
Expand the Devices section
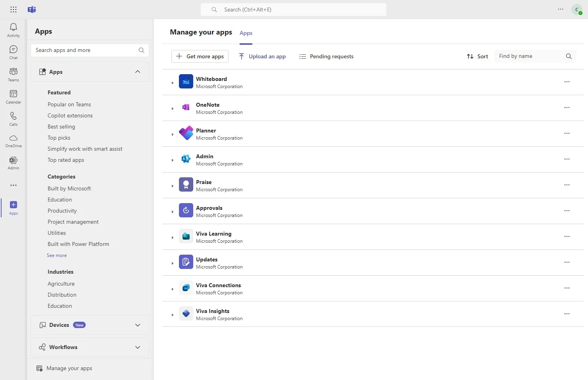click(x=138, y=325)
